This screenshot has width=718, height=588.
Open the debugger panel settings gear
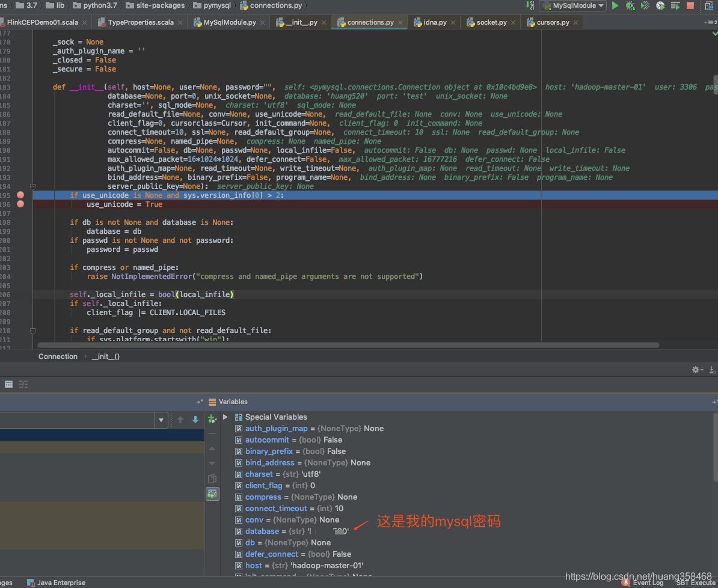(695, 370)
